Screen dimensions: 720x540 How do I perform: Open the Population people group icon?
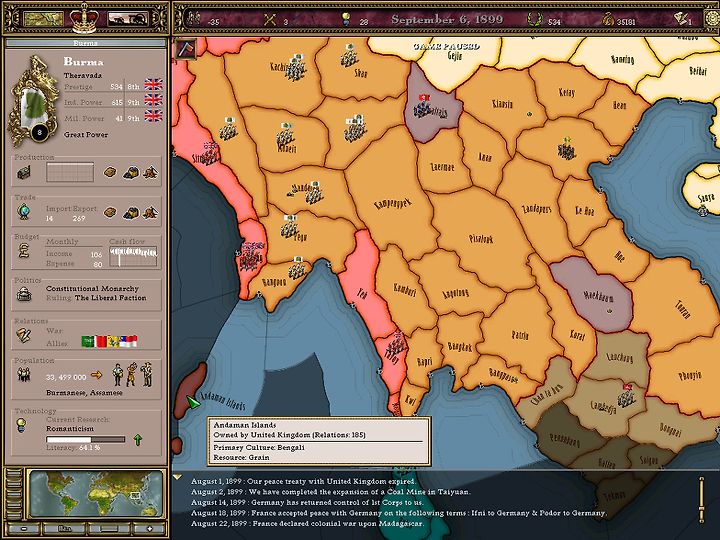23,375
